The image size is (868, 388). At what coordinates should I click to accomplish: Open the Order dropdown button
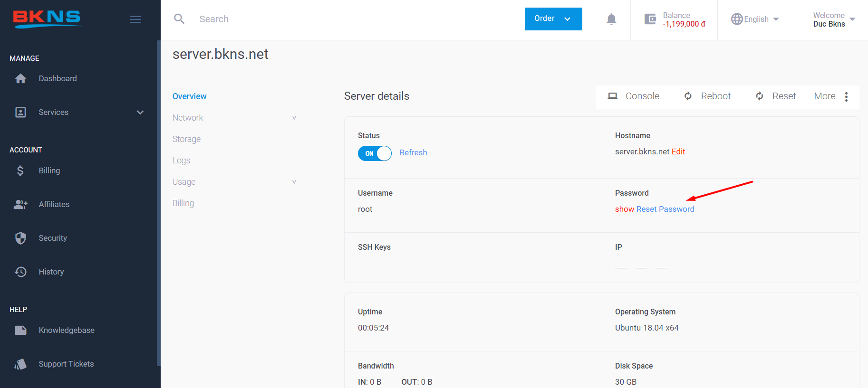(553, 19)
